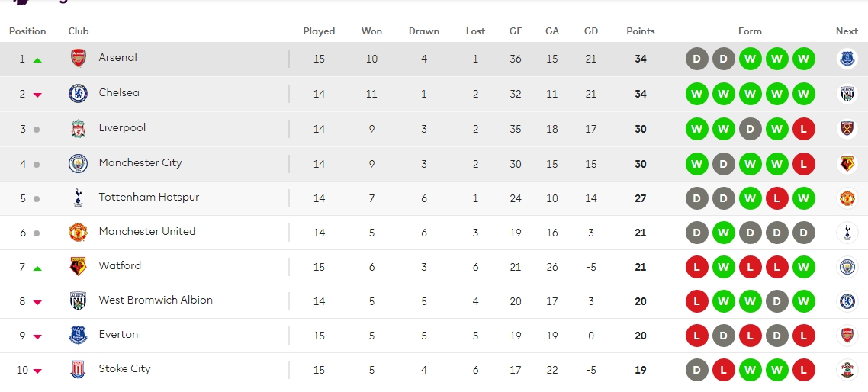This screenshot has width=868, height=392.
Task: Click Chelsea's first green win form badge
Action: (696, 94)
